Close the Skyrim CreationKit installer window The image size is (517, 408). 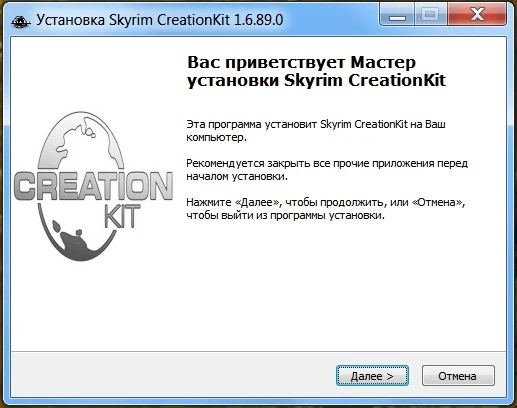tap(476, 15)
